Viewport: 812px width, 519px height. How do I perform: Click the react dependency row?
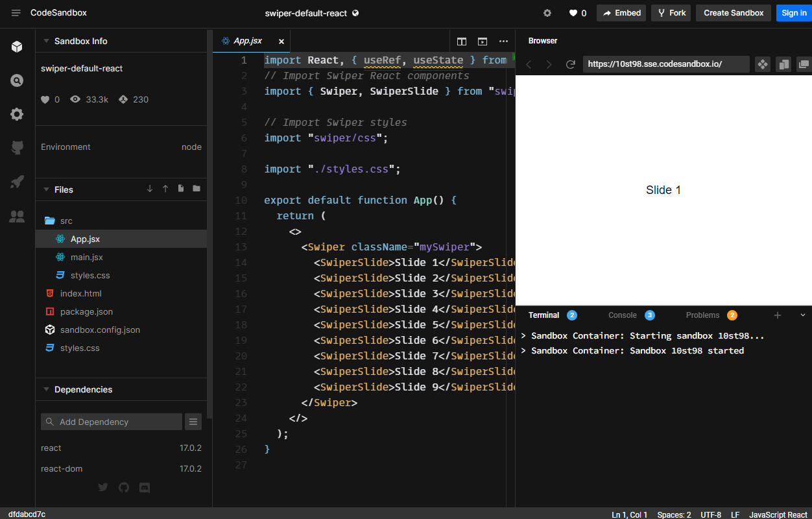pyautogui.click(x=121, y=448)
